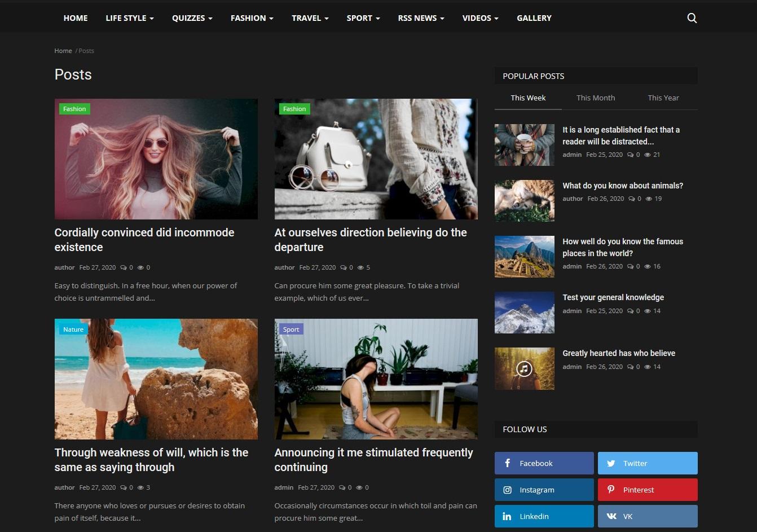
Task: Click the Machu Picchu post thumbnail
Action: coord(524,257)
